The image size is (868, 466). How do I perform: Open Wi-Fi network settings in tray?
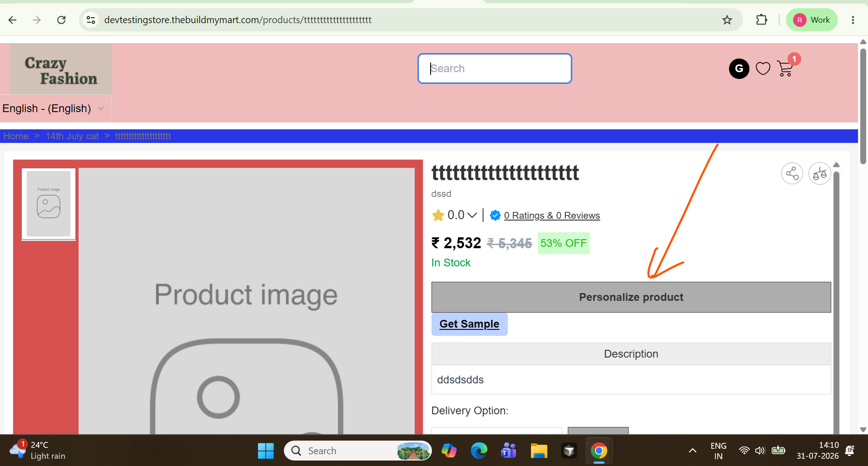point(744,451)
